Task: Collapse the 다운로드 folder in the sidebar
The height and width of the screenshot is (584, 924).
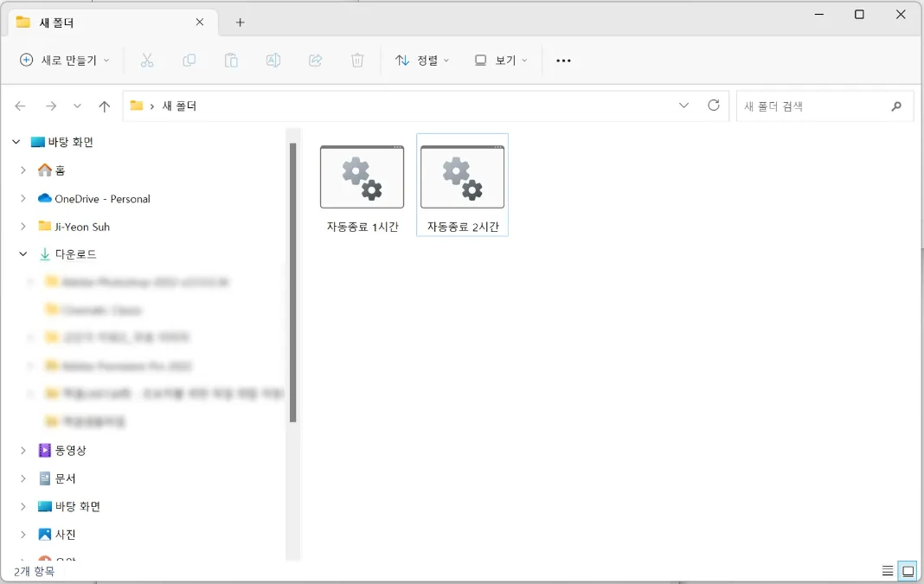Action: coord(22,253)
